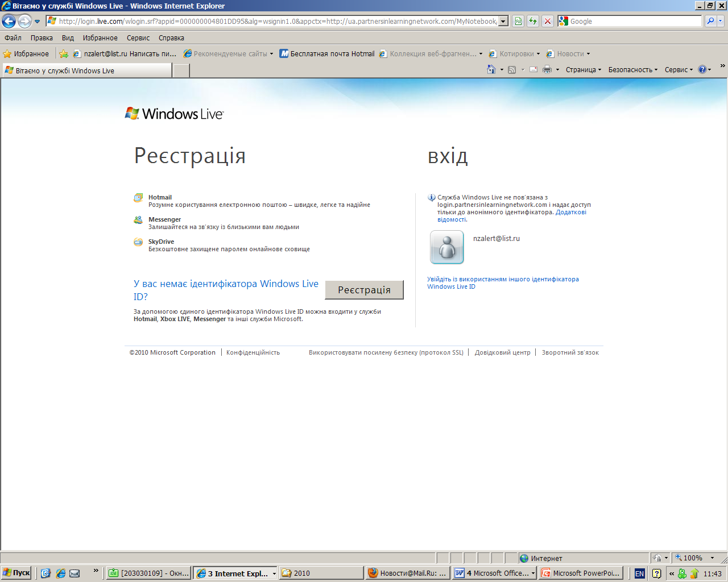Click sign in with another Windows Live ID link

click(x=503, y=283)
